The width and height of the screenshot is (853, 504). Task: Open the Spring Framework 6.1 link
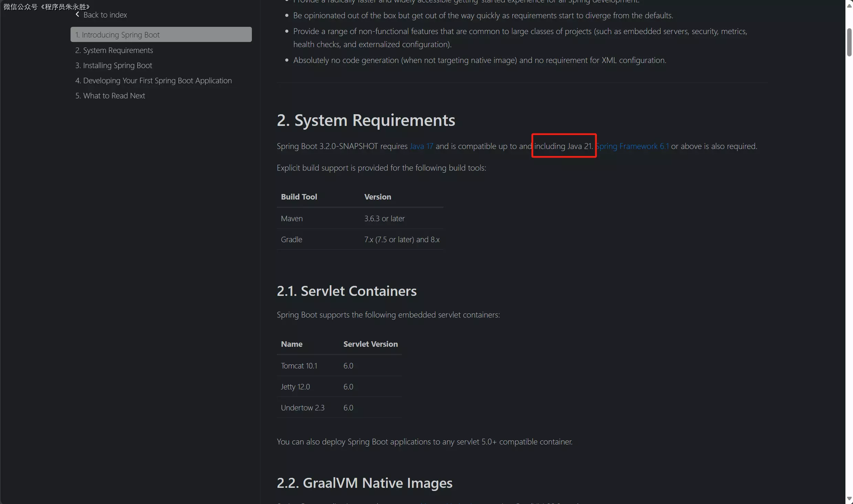632,146
